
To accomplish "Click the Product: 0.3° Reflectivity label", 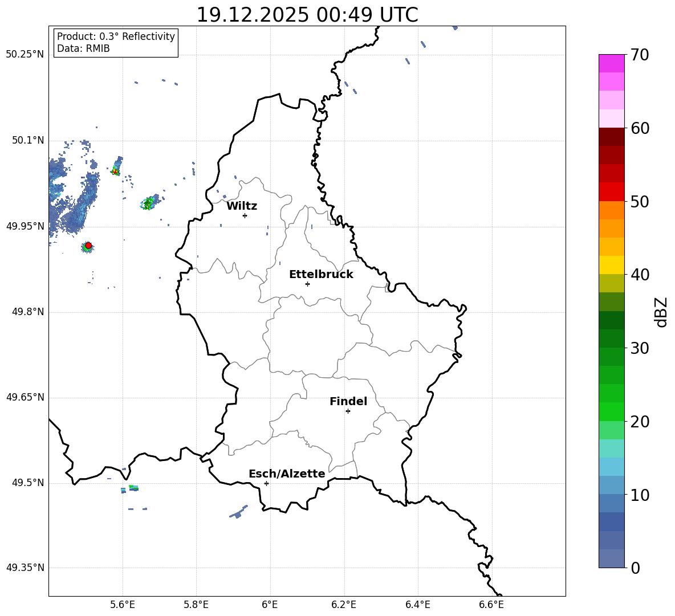I will (x=116, y=36).
